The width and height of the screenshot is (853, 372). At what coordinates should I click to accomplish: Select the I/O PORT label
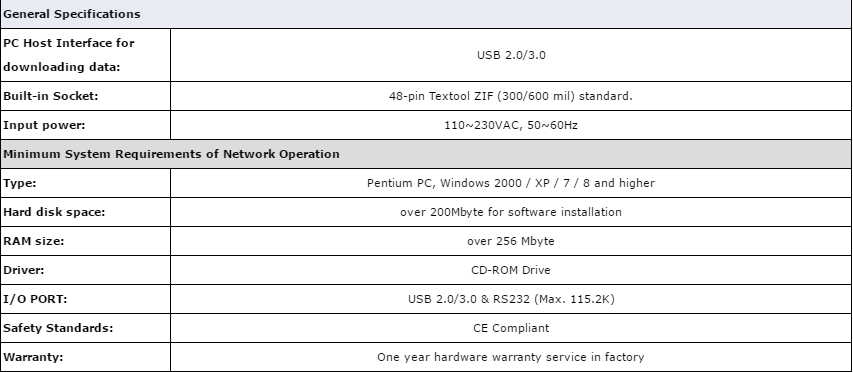[35, 299]
